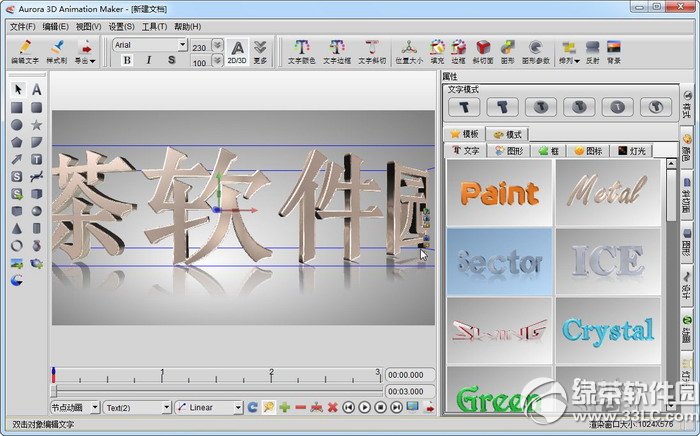This screenshot has width=700, height=436.
Task: Open 文字边框 text border tool
Action: [337, 52]
